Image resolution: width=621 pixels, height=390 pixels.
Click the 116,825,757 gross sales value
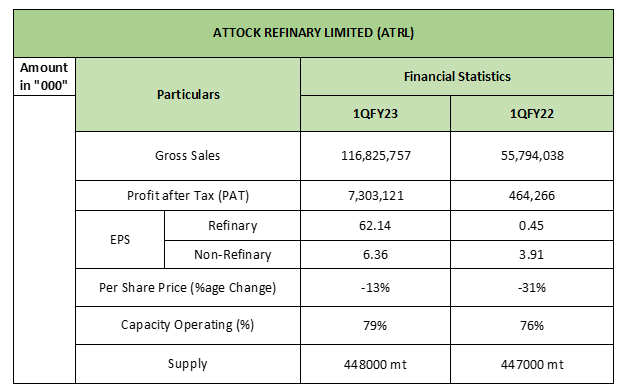point(375,156)
